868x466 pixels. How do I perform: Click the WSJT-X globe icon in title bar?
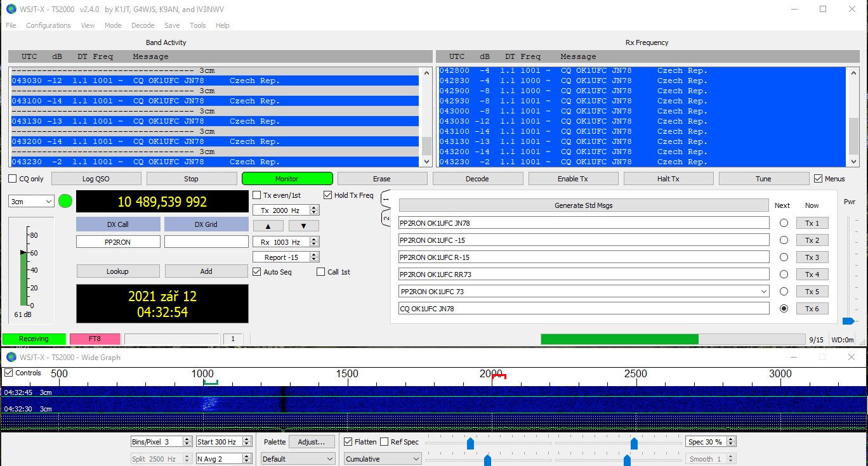11,9
